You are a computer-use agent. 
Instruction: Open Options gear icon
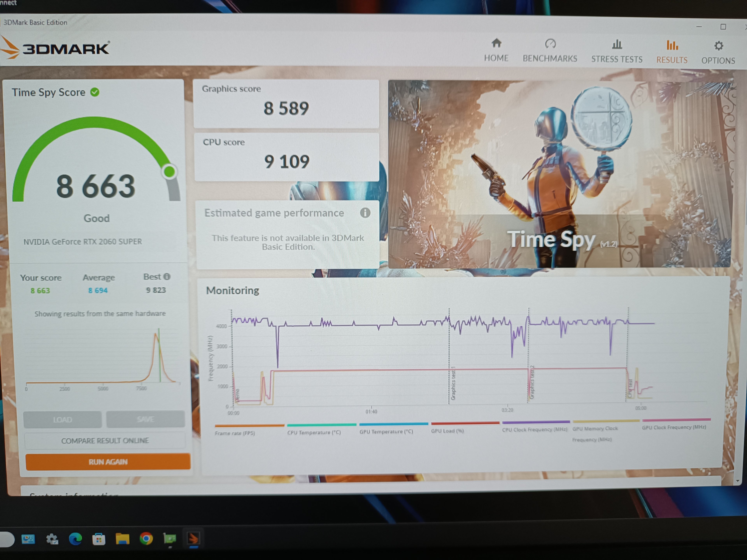coord(719,46)
